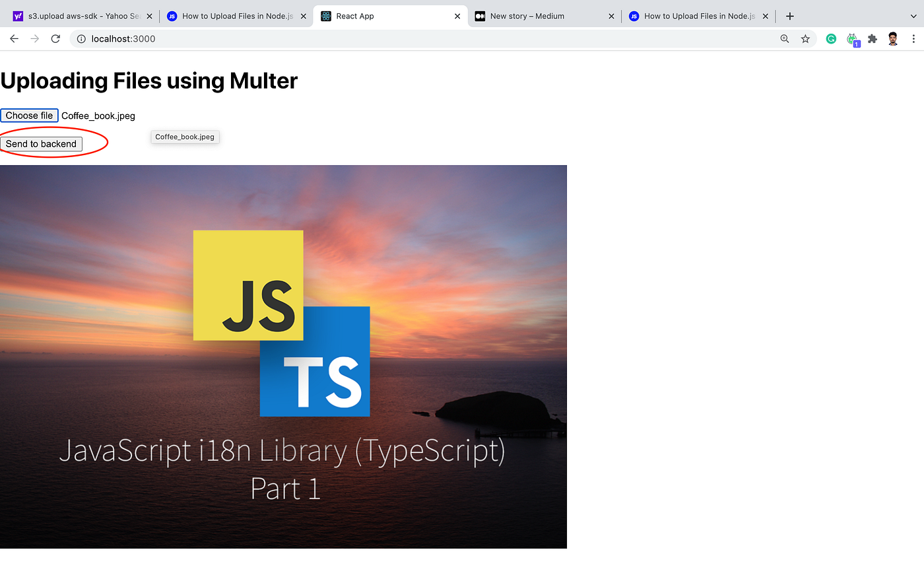Select the React App tab
The width and height of the screenshot is (924, 577).
(x=391, y=16)
